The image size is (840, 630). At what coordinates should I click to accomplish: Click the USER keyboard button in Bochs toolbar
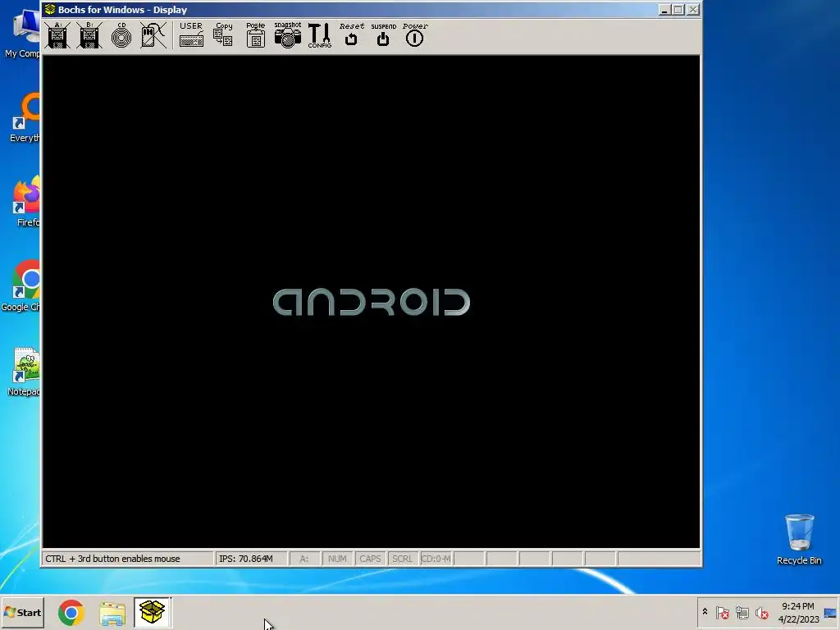[191, 35]
